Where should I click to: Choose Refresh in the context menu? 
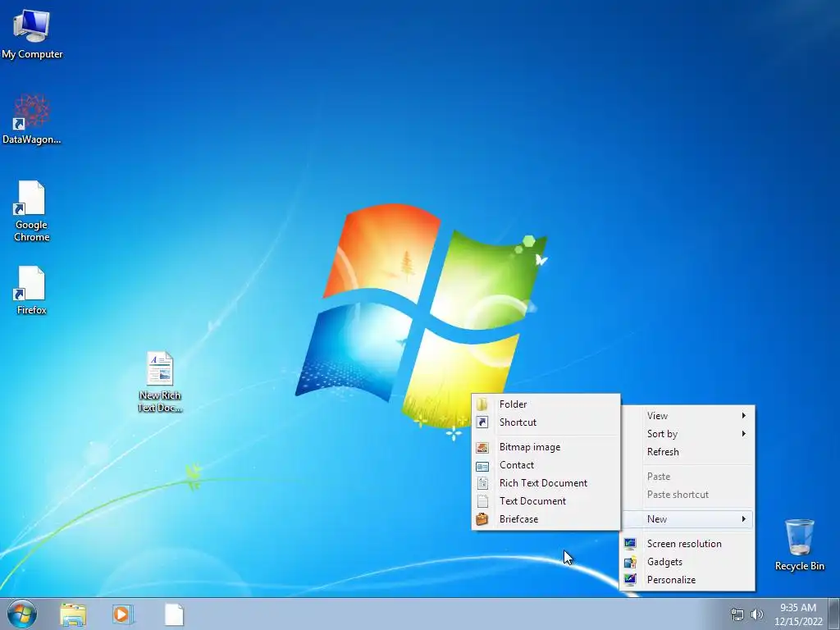click(687, 452)
